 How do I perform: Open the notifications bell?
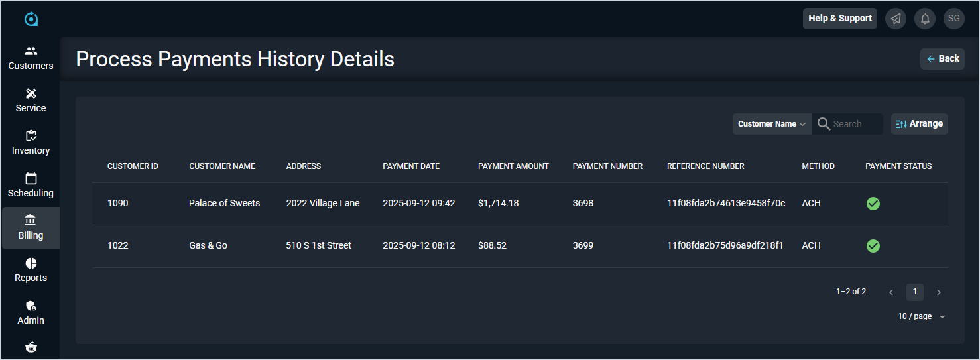pos(925,19)
